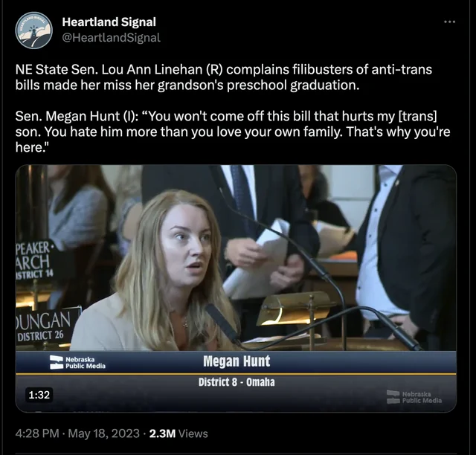476x455 pixels.
Task: Click the May 18, 2023 date
Action: pos(103,433)
